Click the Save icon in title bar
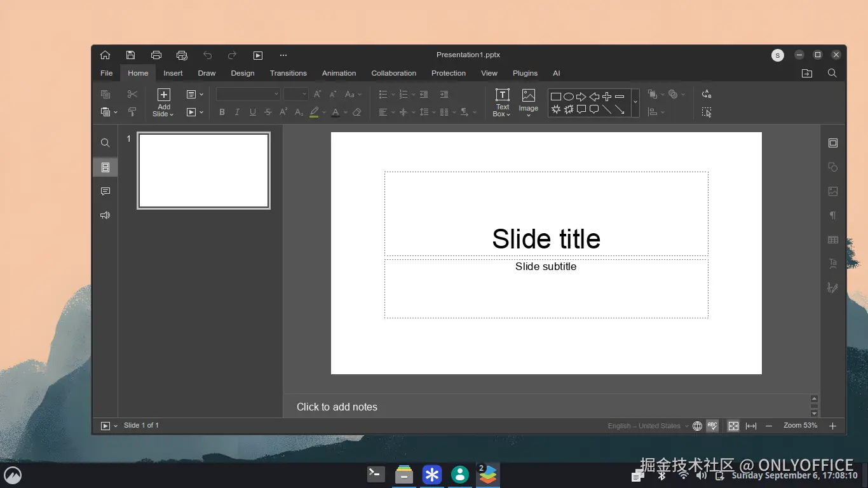 [x=130, y=55]
